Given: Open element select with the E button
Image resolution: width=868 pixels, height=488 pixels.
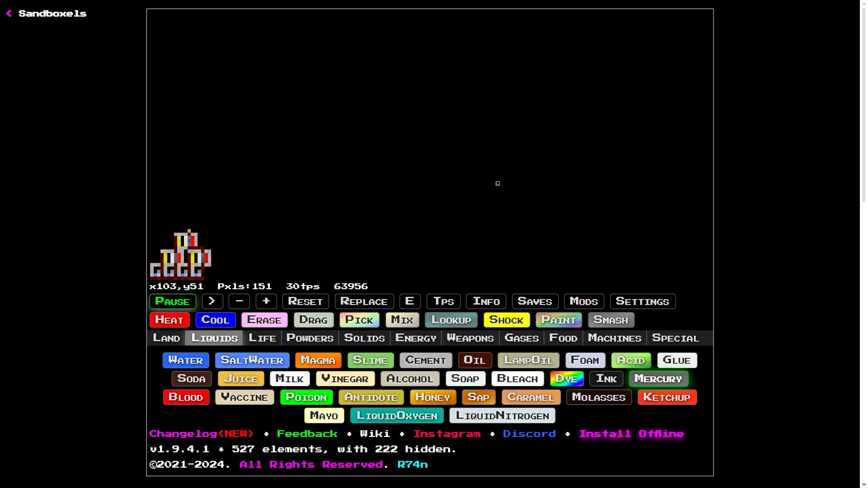Looking at the screenshot, I should coord(410,301).
